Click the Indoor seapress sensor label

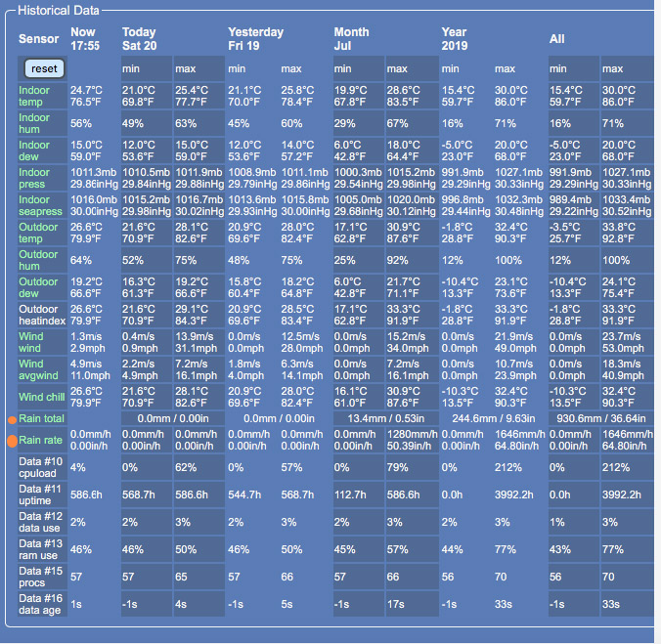tap(40, 205)
